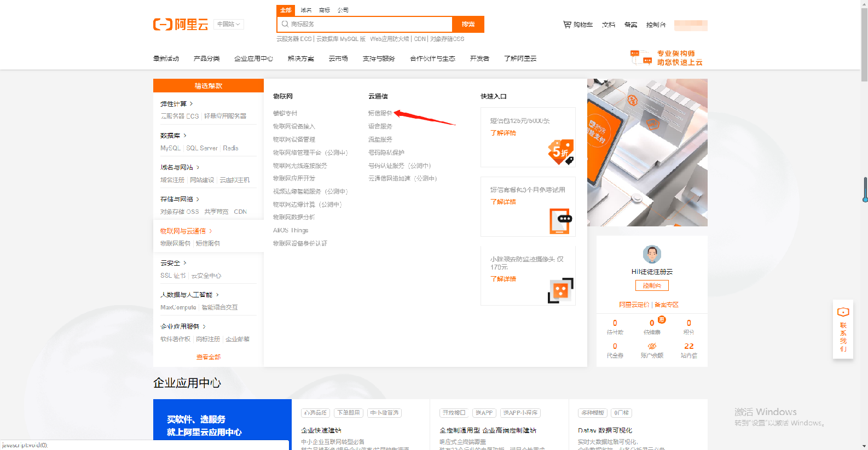Click the search magnifier icon

[x=285, y=24]
